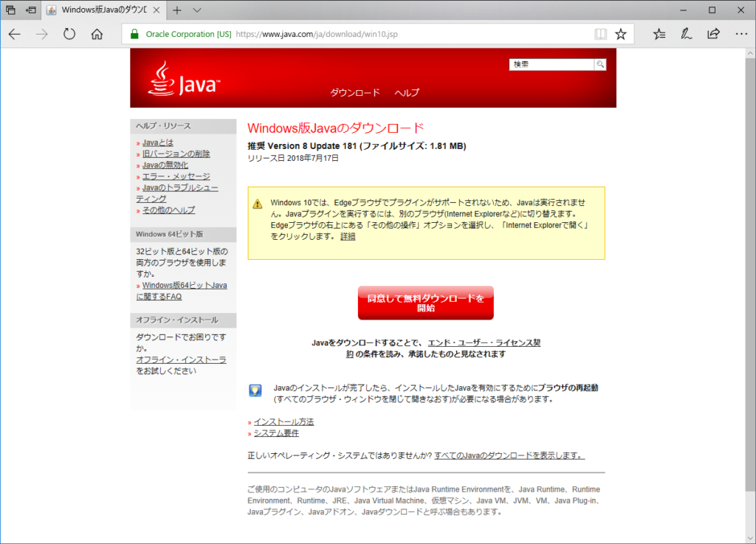Open the システム要件 link

point(276,433)
